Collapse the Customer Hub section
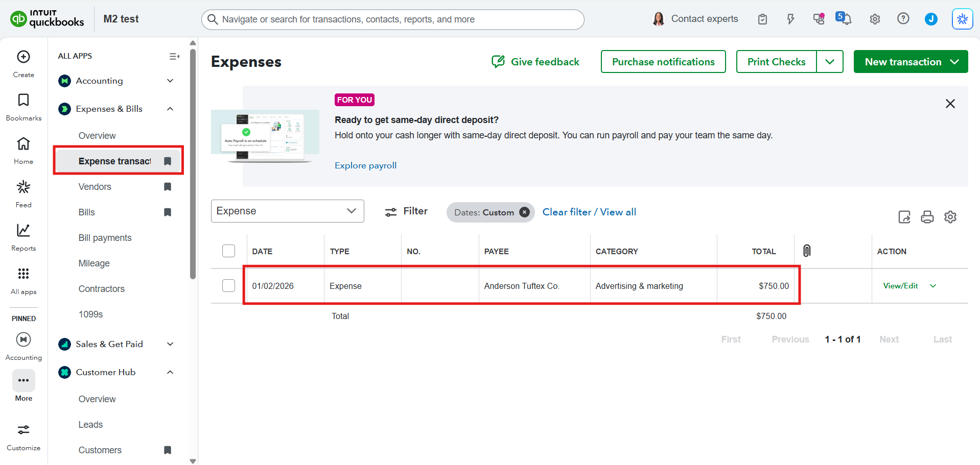The height and width of the screenshot is (465, 980). point(170,372)
